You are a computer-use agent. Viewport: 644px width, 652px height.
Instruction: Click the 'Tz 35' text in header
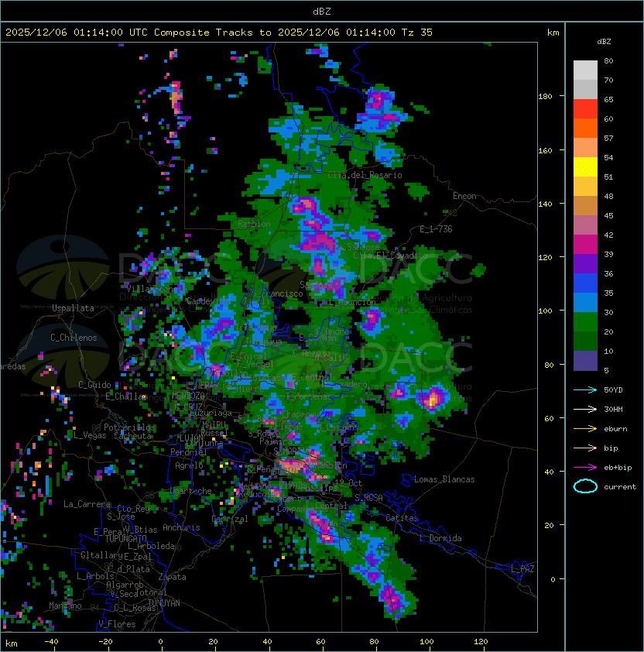417,33
